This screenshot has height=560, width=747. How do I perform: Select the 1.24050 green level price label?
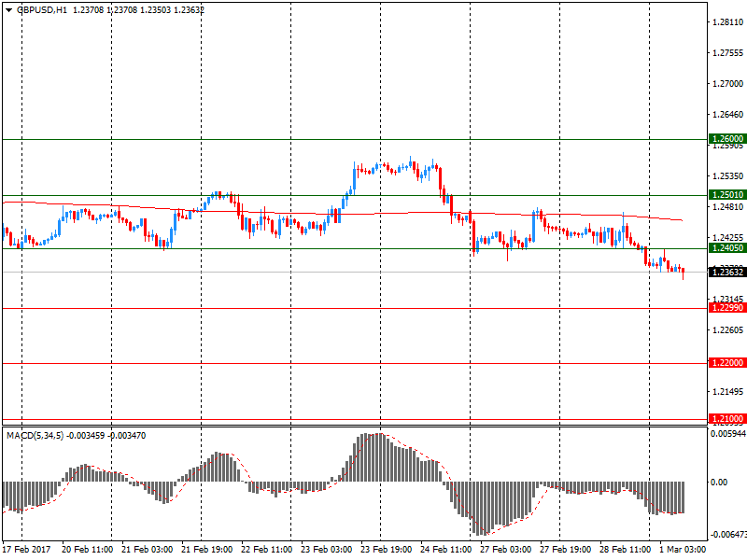pyautogui.click(x=726, y=248)
